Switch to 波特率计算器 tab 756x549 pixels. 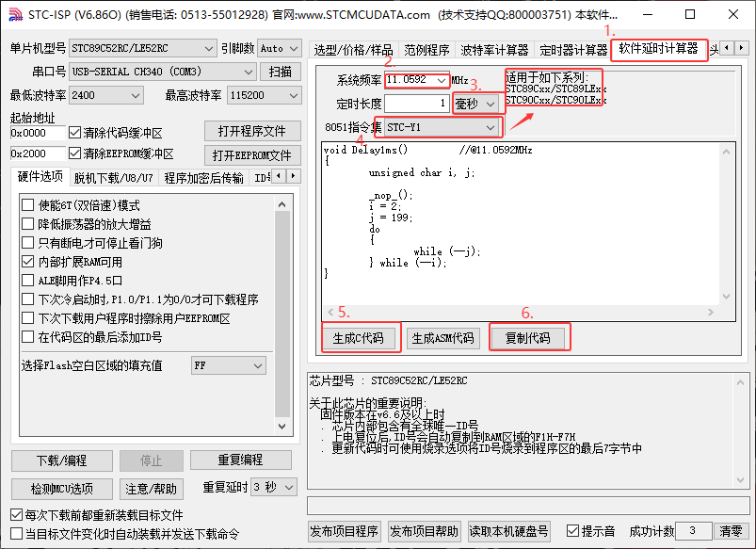coord(494,50)
